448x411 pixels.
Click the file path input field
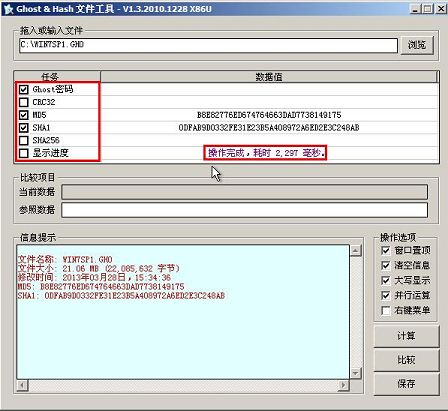[208, 45]
